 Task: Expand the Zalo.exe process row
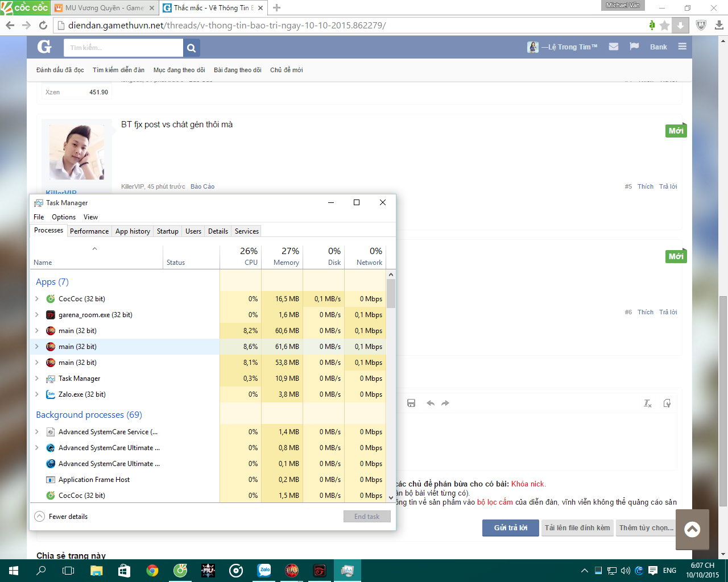click(37, 394)
